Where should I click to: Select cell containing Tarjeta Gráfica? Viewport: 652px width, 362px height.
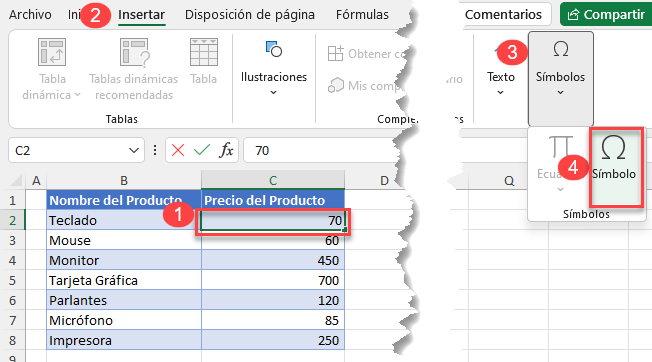point(124,281)
